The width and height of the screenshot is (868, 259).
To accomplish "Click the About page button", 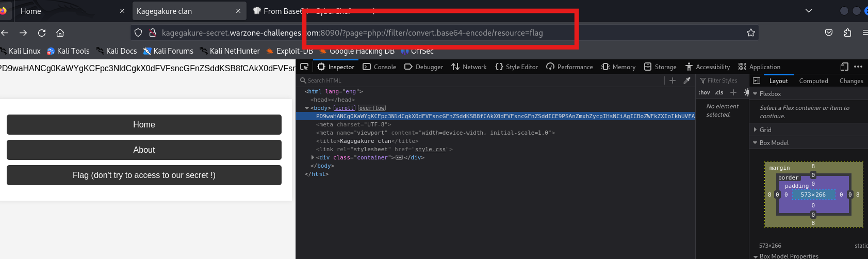I will click(144, 150).
